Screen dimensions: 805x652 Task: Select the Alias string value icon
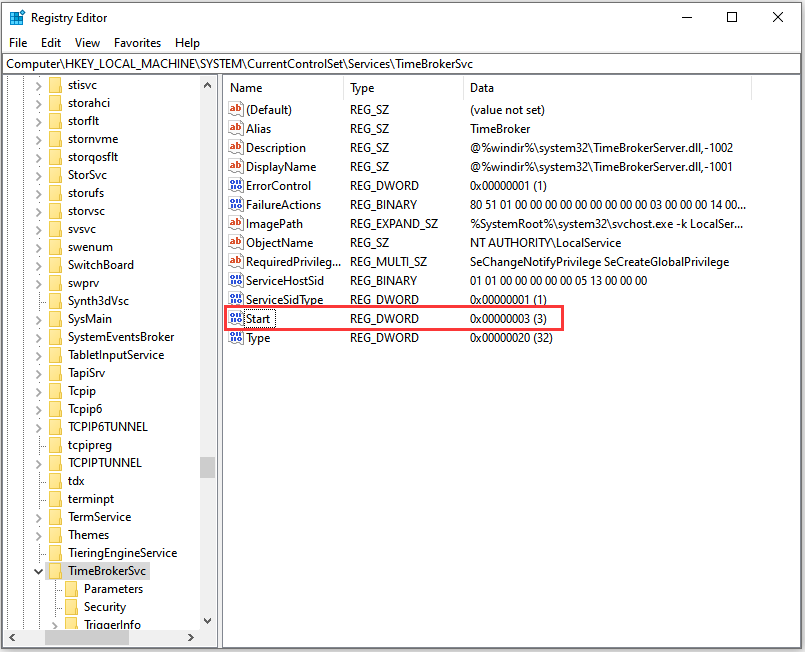pyautogui.click(x=236, y=128)
